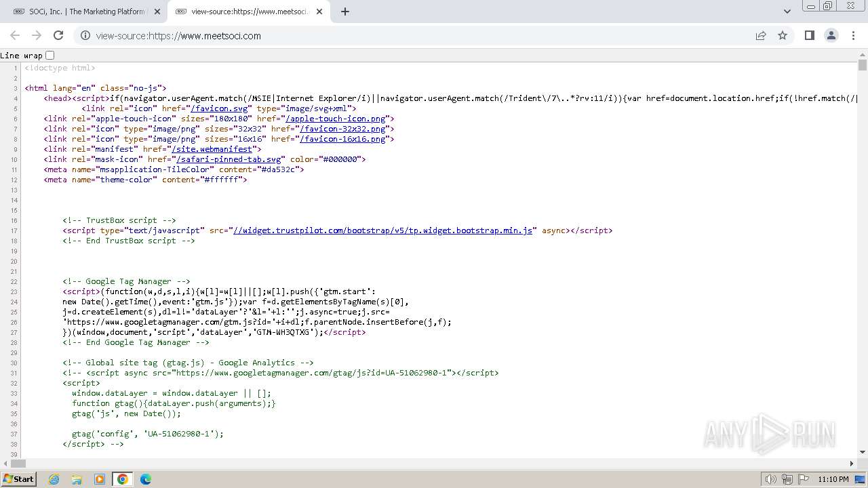
Task: Open Chrome profile avatar menu
Action: tap(831, 35)
